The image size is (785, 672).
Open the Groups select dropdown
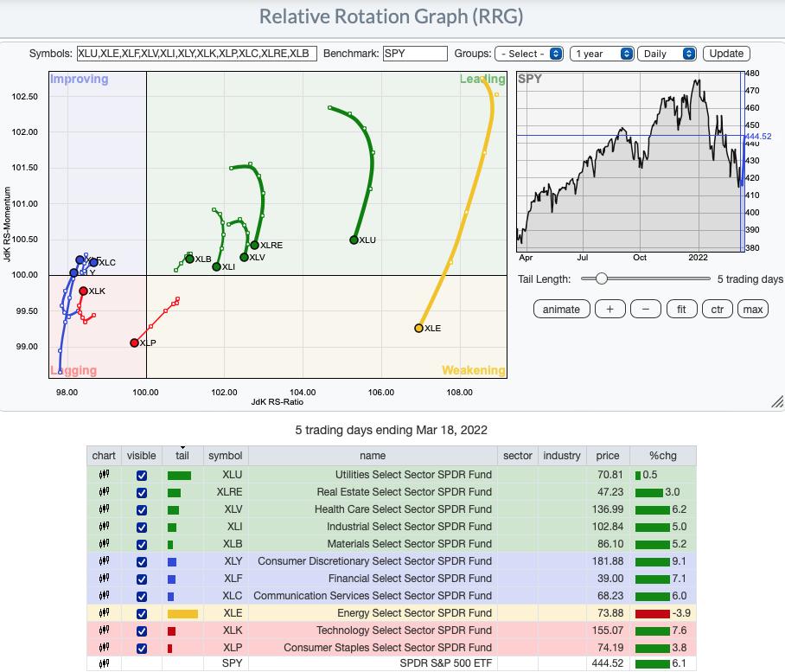[x=529, y=54]
